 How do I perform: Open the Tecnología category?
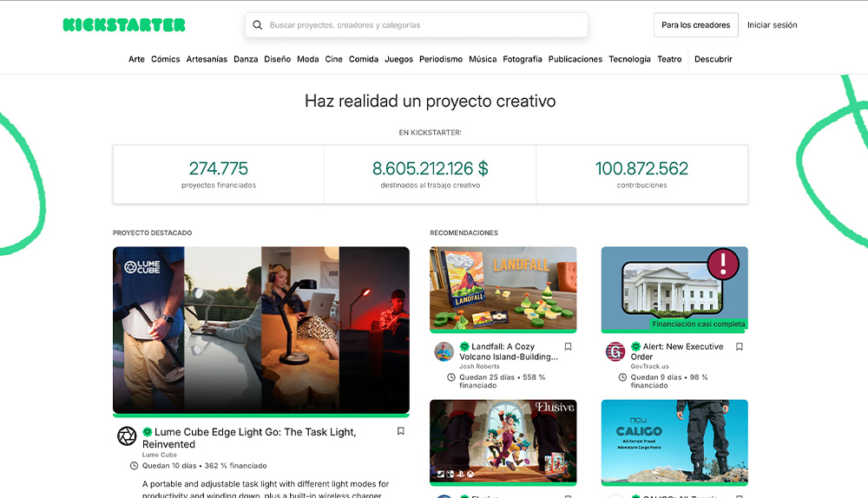pos(629,59)
